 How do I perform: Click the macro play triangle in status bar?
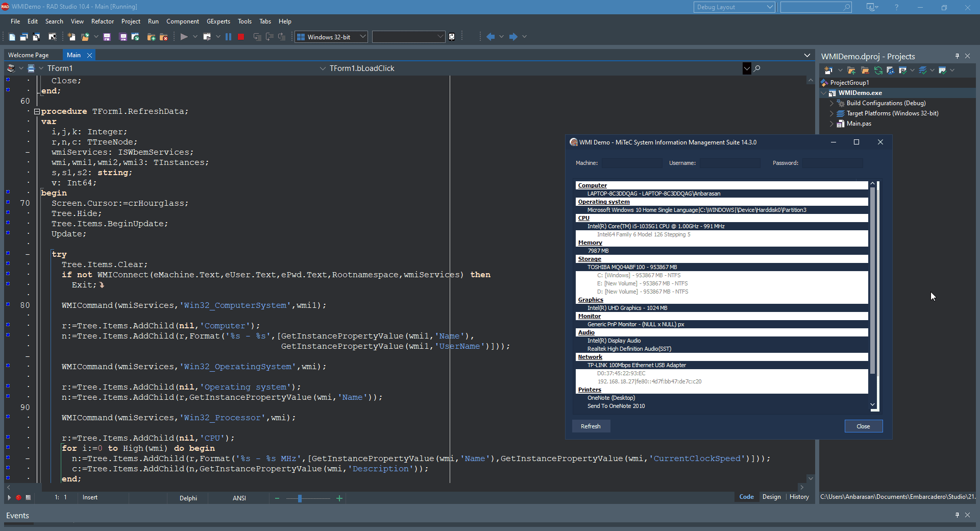click(x=9, y=497)
